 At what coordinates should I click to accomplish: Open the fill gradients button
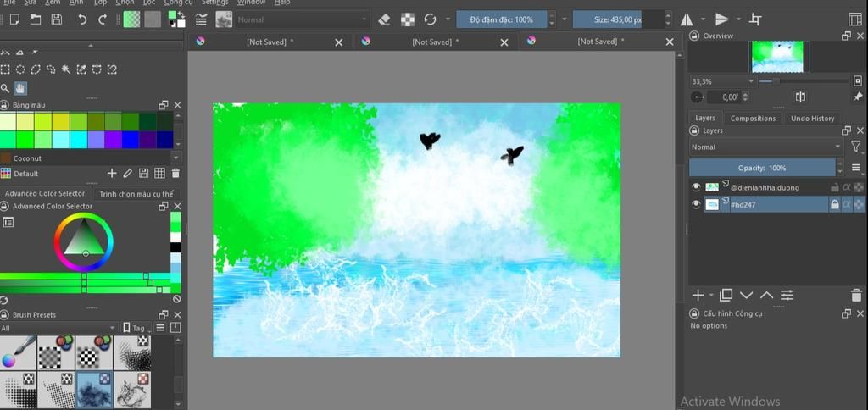coord(131,19)
